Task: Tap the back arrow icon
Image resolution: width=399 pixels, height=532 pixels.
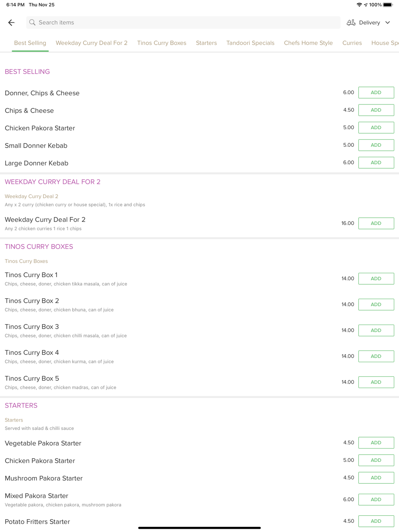Action: pyautogui.click(x=11, y=23)
